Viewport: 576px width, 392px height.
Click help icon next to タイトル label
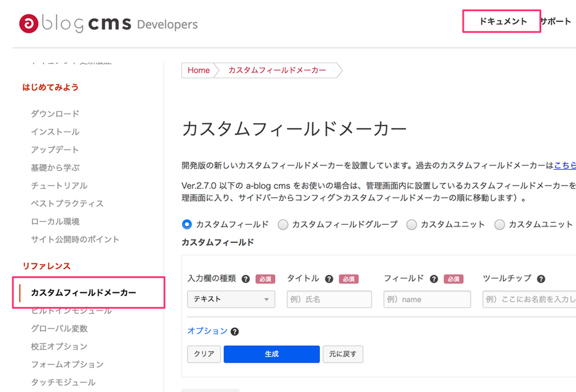pos(329,279)
